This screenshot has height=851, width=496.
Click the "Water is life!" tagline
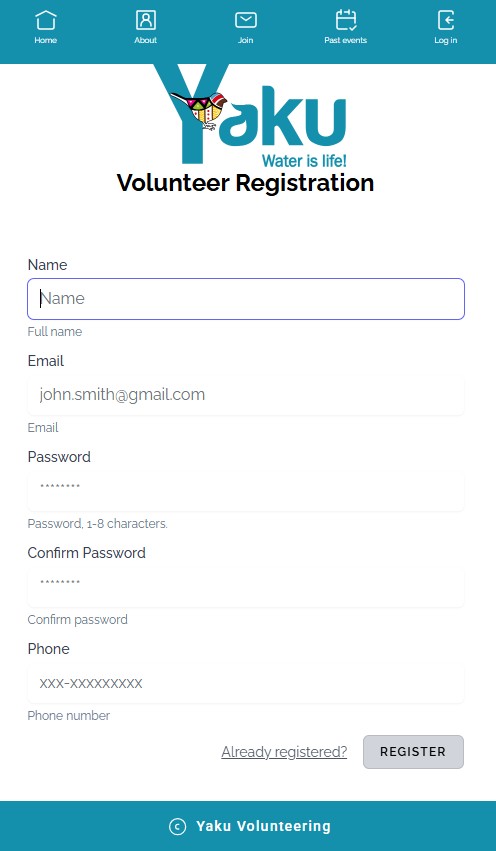coord(304,161)
